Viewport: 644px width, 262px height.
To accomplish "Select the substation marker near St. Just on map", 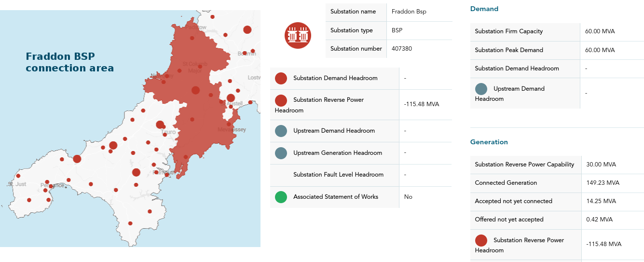I will 18,176.
